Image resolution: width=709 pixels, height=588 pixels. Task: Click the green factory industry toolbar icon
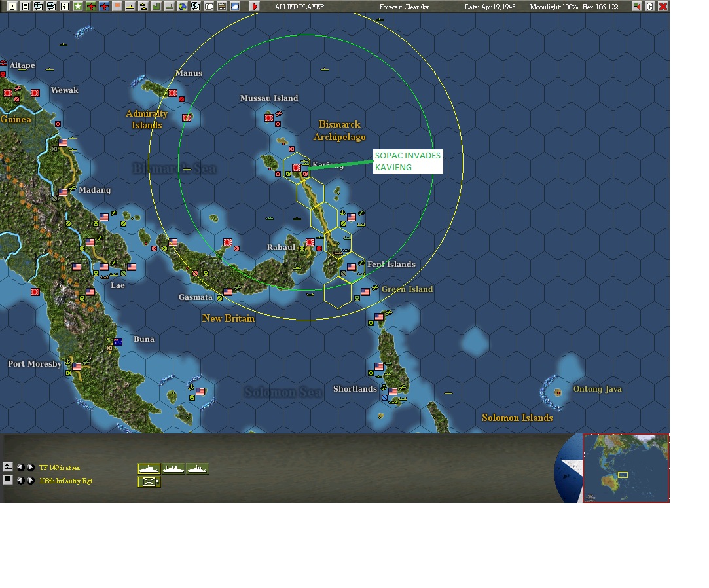click(156, 7)
